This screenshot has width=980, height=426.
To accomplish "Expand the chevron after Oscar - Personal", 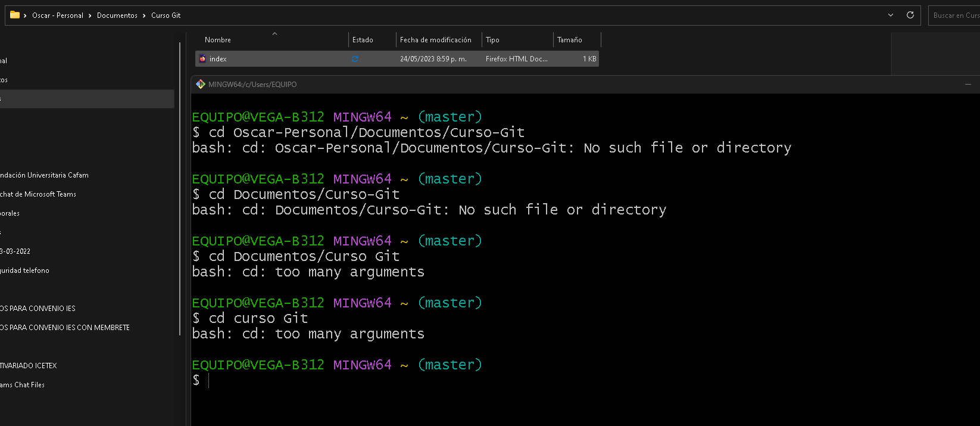I will point(90,15).
